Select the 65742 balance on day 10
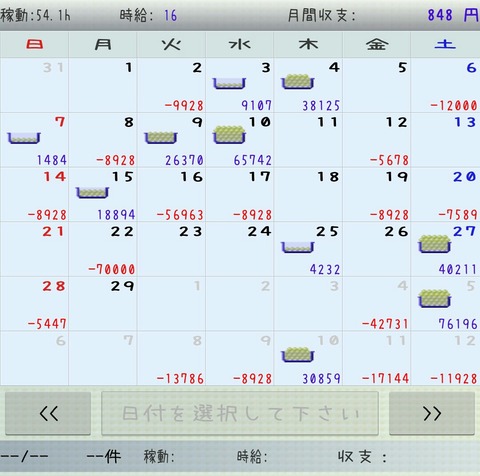This screenshot has height=476, width=480. tap(252, 160)
